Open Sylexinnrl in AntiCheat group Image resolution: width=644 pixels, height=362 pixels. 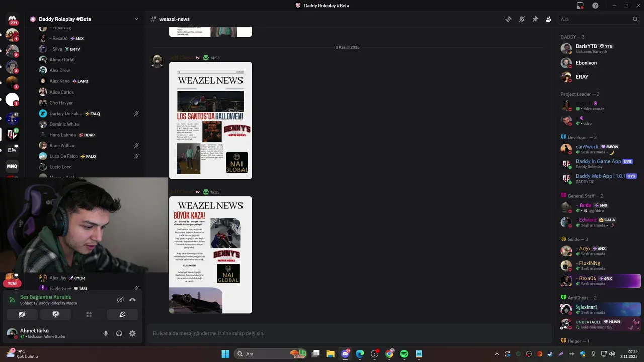click(600, 309)
